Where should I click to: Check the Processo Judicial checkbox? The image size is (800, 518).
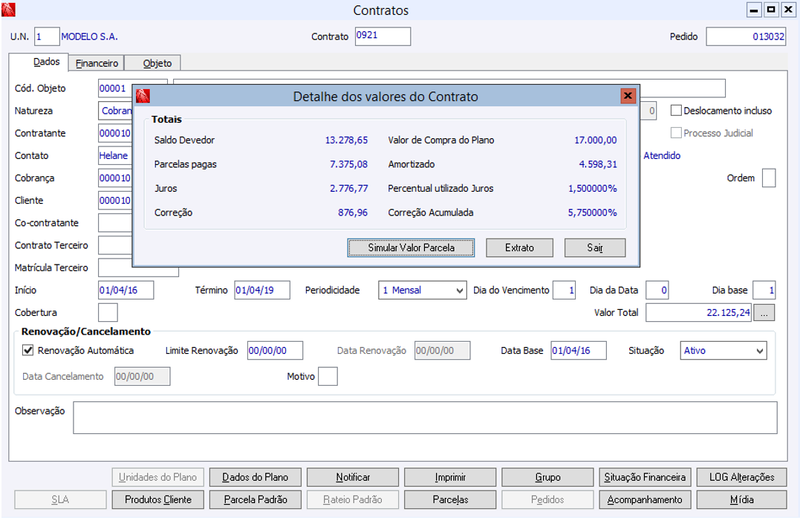tap(676, 133)
